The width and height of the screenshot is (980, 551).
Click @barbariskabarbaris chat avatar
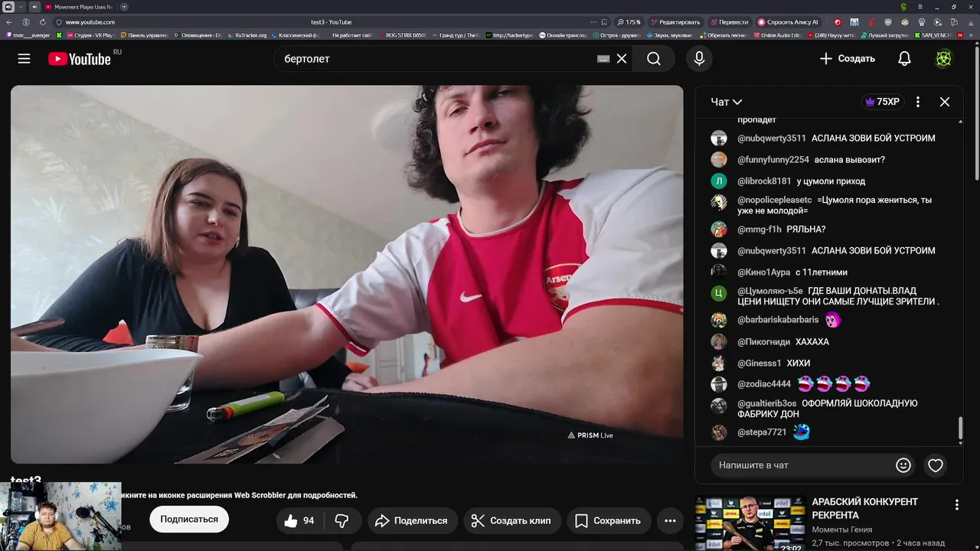(x=719, y=320)
